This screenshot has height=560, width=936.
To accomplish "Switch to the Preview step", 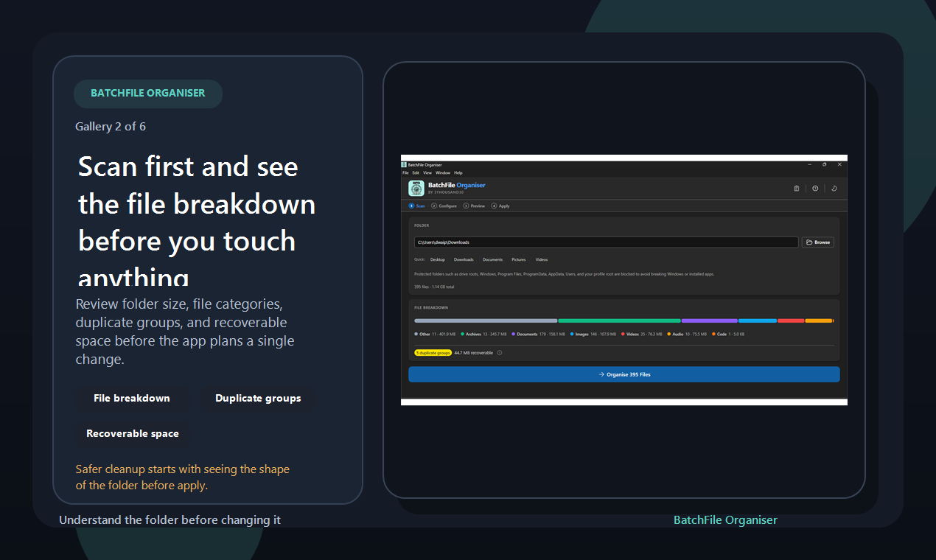I will (x=474, y=206).
